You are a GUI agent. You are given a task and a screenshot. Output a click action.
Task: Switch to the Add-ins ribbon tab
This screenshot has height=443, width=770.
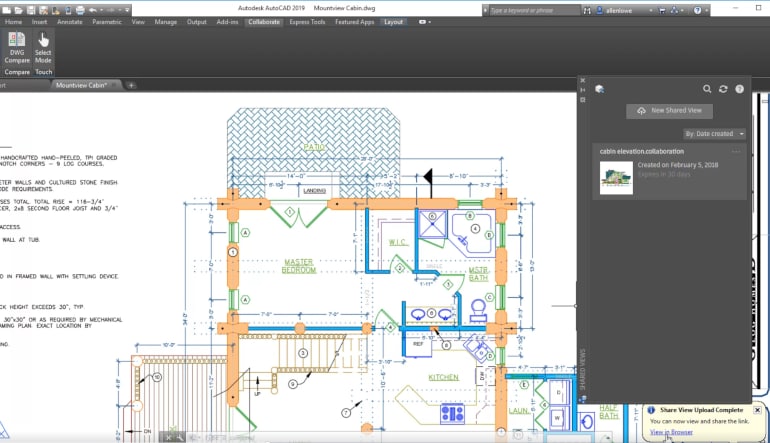(227, 22)
